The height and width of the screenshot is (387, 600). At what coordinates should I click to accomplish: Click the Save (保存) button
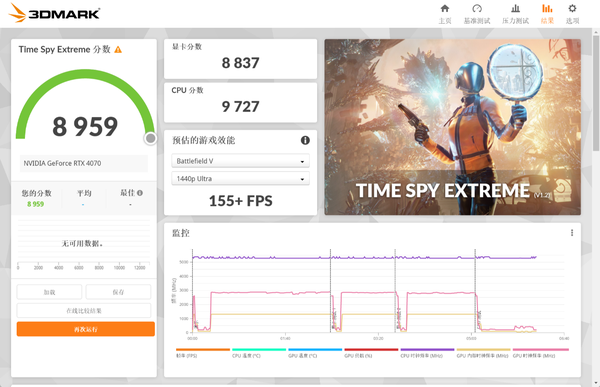[x=118, y=292]
